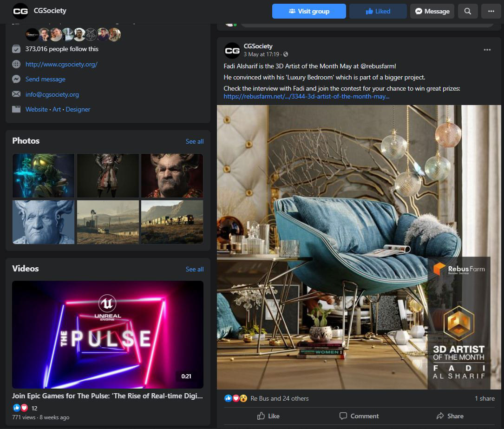Click Re Bus and 24 others
Image resolution: width=504 pixels, height=429 pixels.
[279, 398]
